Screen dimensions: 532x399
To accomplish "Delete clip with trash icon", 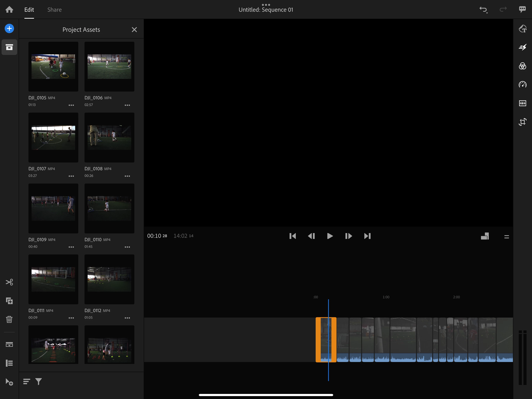I will [x=9, y=320].
